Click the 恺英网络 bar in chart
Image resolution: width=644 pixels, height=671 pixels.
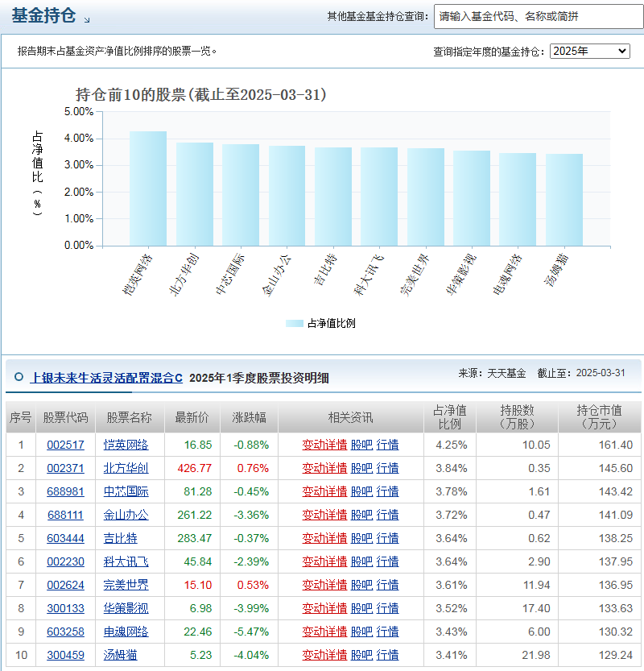(148, 188)
